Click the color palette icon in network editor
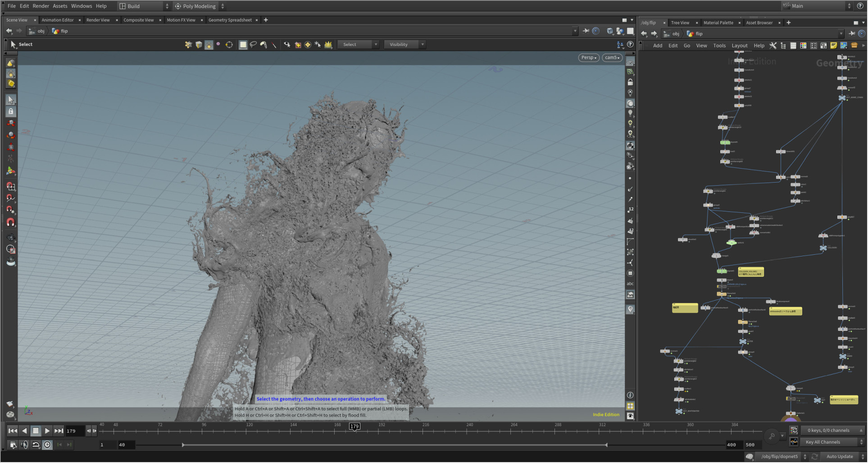Viewport: 868px width, 463px height. 803,46
